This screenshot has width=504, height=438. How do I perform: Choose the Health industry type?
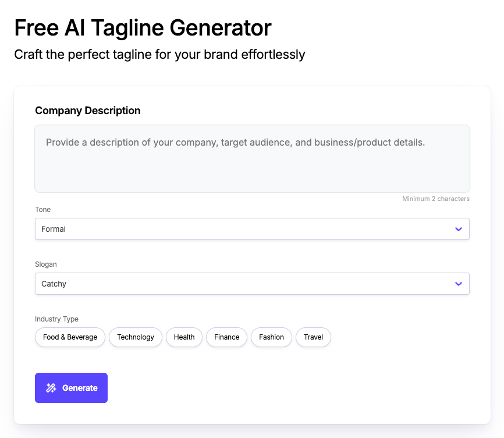184,337
